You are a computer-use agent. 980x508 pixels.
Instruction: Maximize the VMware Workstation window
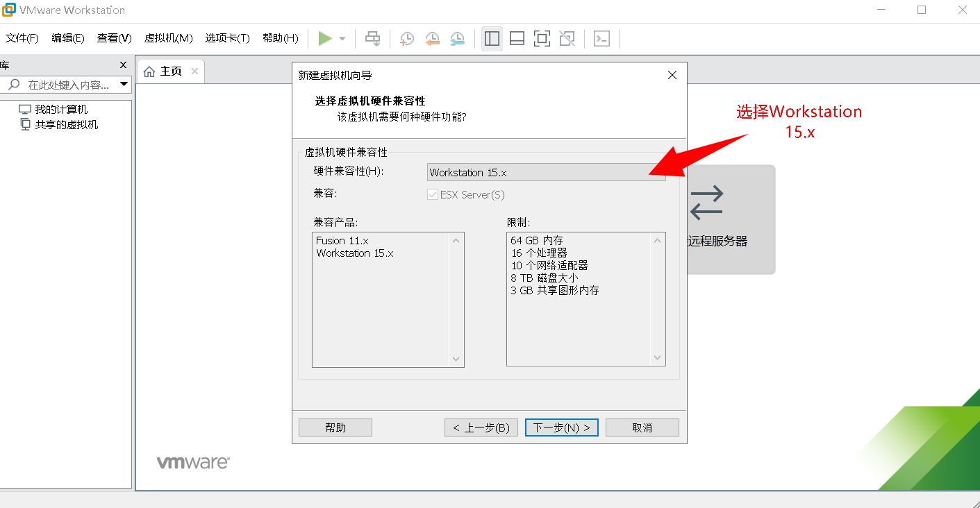click(922, 10)
